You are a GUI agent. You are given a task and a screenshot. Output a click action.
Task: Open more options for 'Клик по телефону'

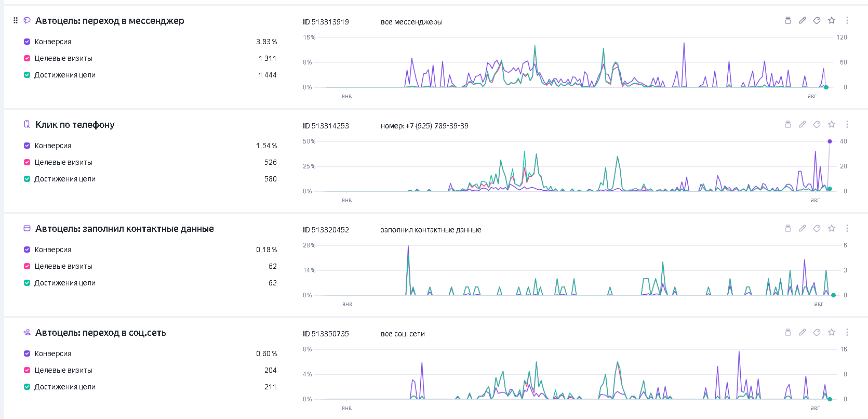point(847,124)
